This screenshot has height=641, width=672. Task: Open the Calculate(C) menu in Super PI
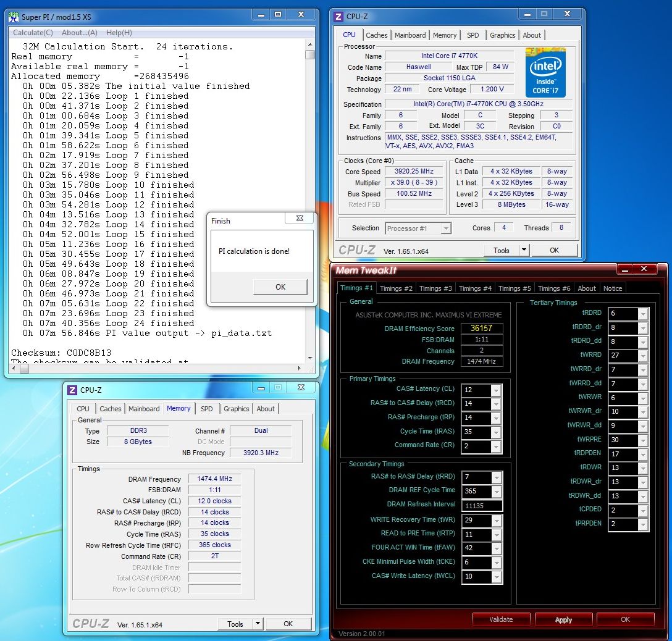tap(33, 33)
